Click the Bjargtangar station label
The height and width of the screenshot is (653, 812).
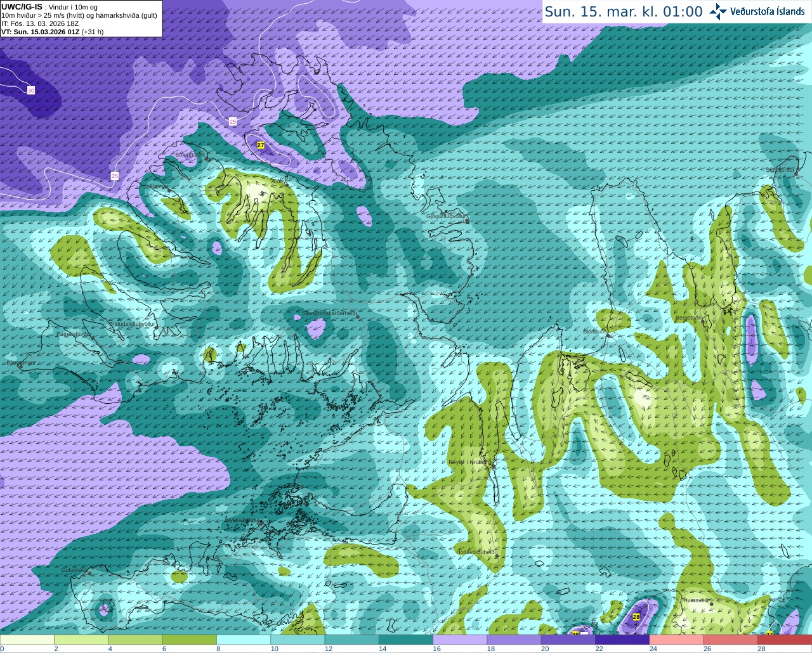pyautogui.click(x=21, y=363)
